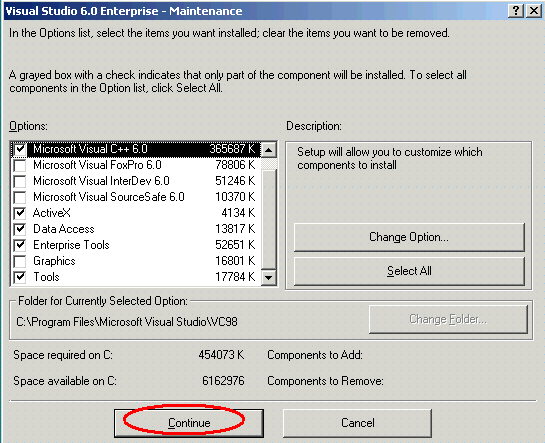Click the list scroll down arrow

tap(268, 277)
